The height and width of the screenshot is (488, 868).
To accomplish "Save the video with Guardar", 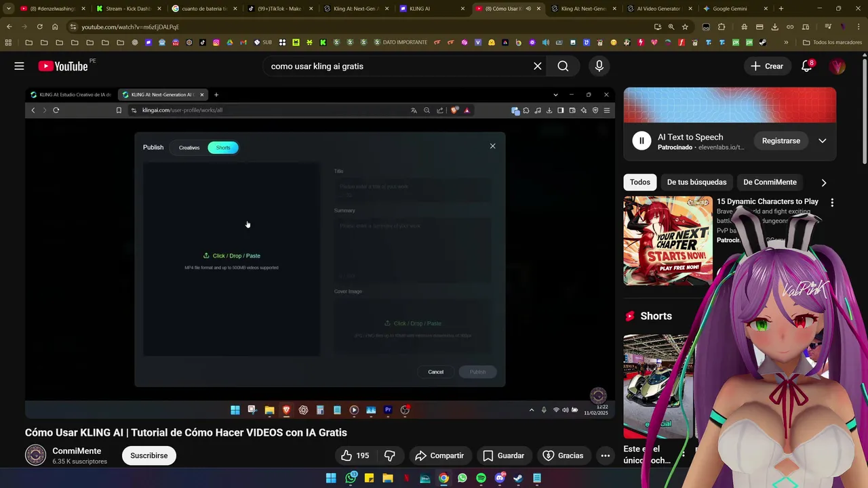I will coord(503,455).
